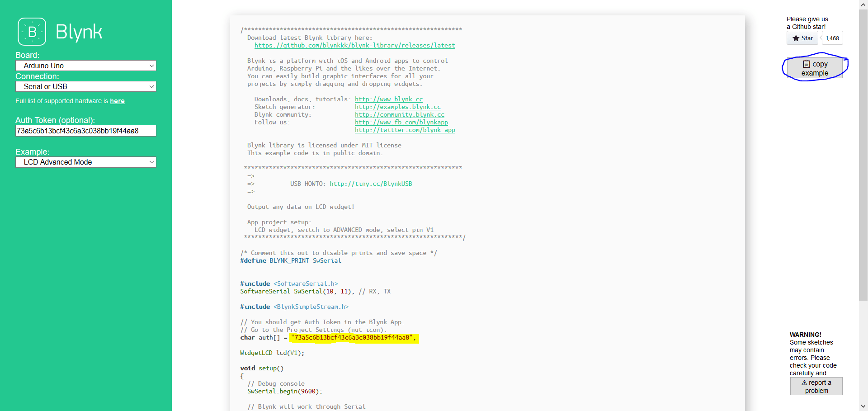The image size is (868, 411).
Task: Click the report a problem button
Action: pos(816,387)
